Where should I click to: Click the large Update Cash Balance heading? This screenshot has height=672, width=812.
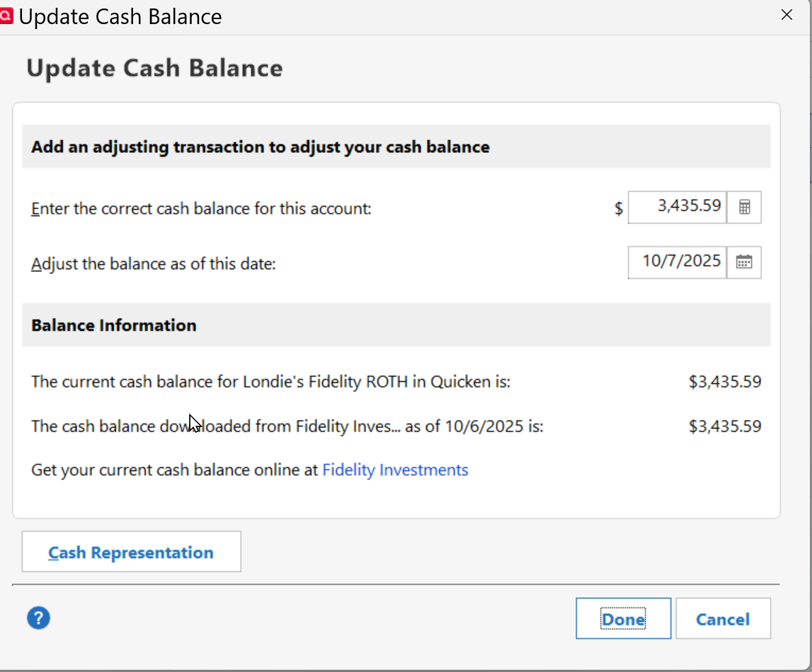tap(154, 69)
